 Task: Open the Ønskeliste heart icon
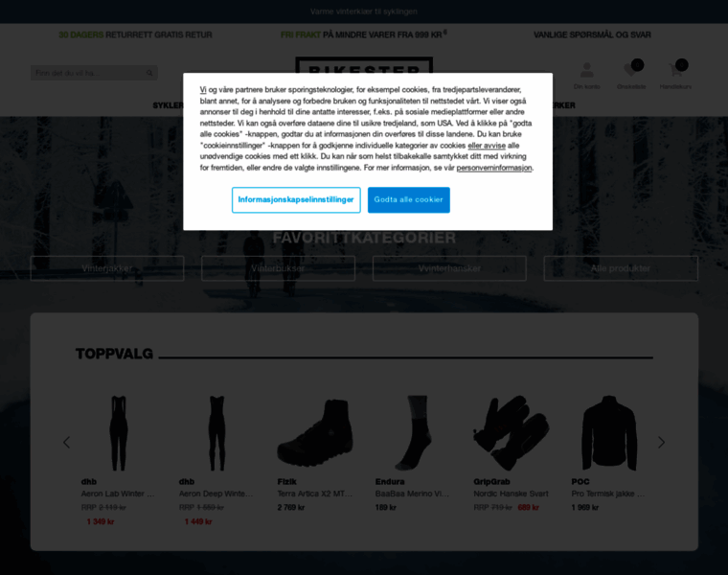(x=631, y=71)
